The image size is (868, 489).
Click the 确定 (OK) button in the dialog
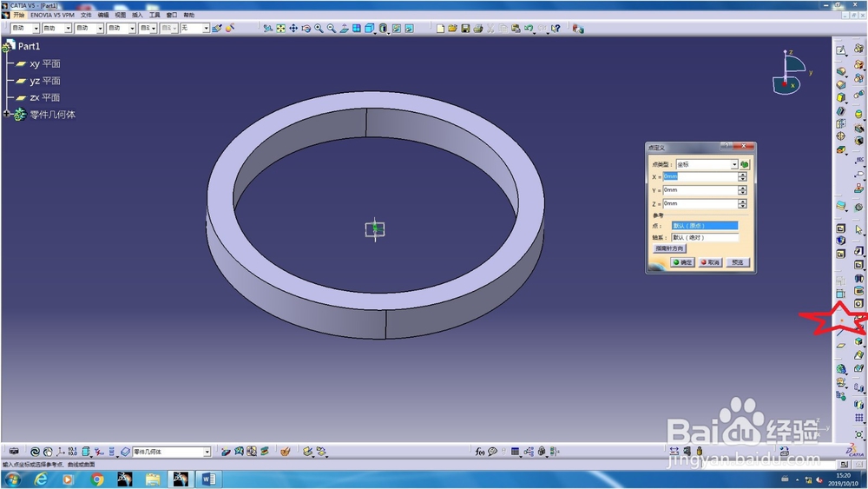tap(682, 262)
